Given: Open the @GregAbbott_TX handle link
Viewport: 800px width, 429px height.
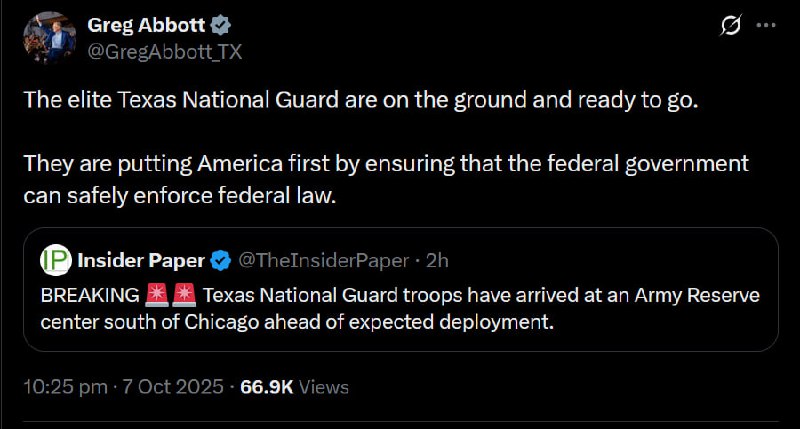Looking at the screenshot, I should pos(165,51).
